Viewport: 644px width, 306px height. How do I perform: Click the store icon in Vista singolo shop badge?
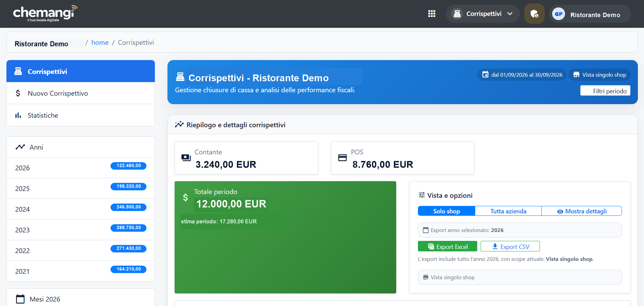pos(576,75)
